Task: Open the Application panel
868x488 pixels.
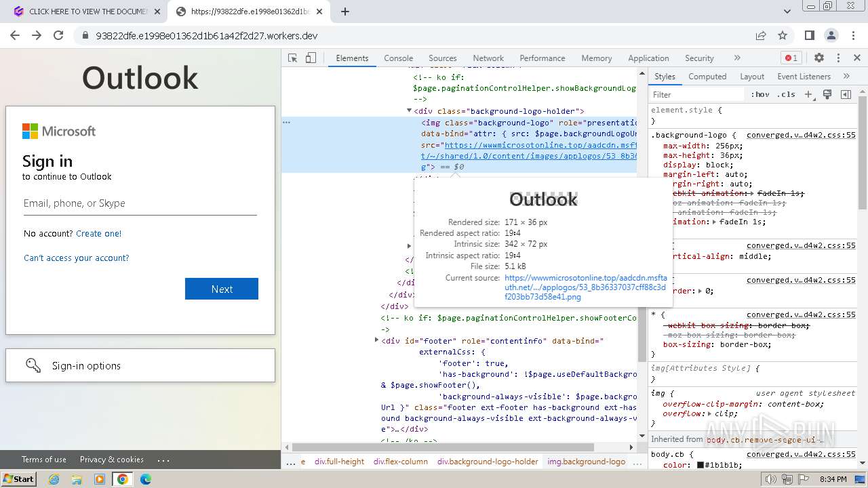Action: pyautogui.click(x=648, y=58)
